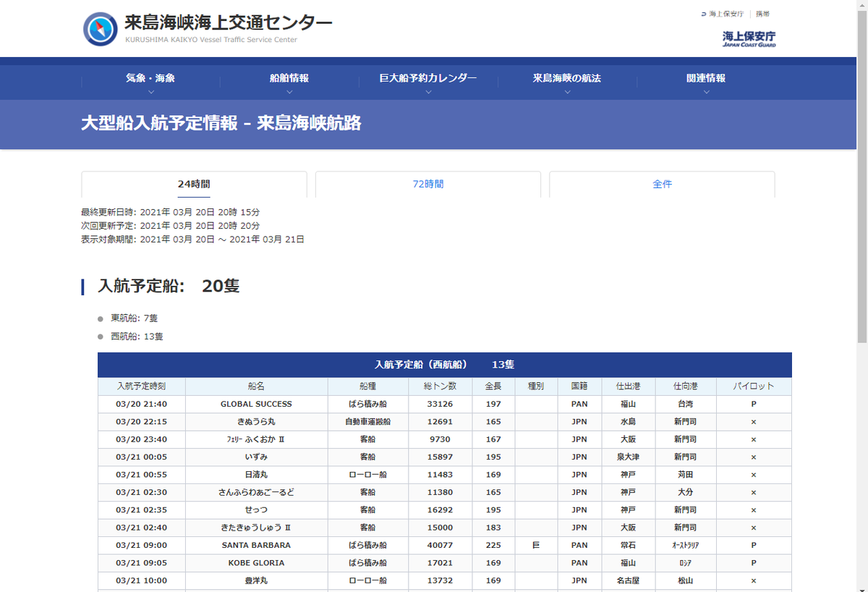Open the 船舶情報 menu
Screen dimensions: 868x592
tap(289, 78)
